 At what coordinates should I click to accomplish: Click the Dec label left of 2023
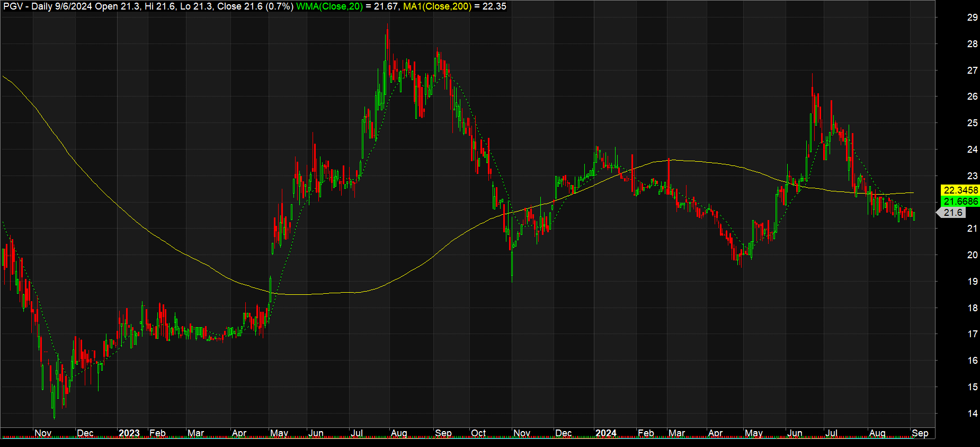(85, 433)
